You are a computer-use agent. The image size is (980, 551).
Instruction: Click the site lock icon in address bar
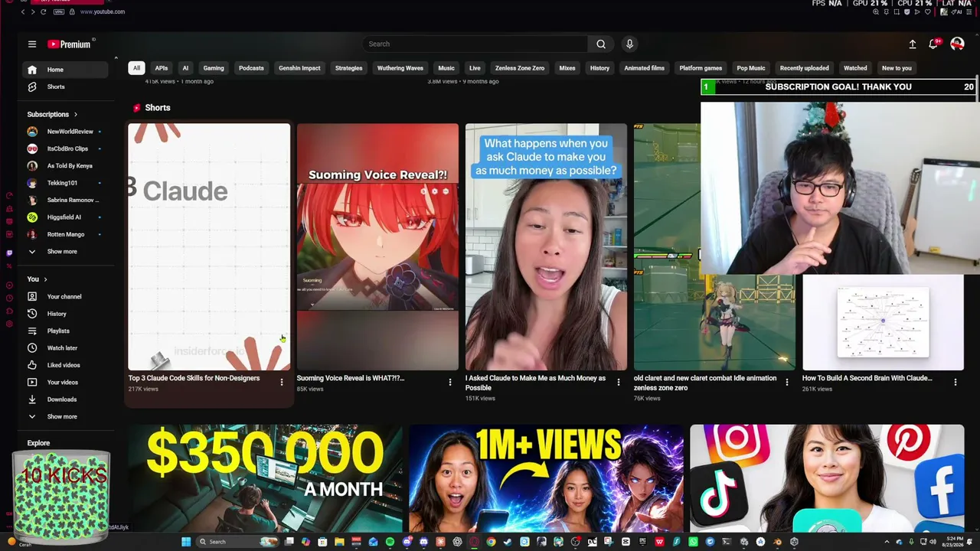coord(72,11)
